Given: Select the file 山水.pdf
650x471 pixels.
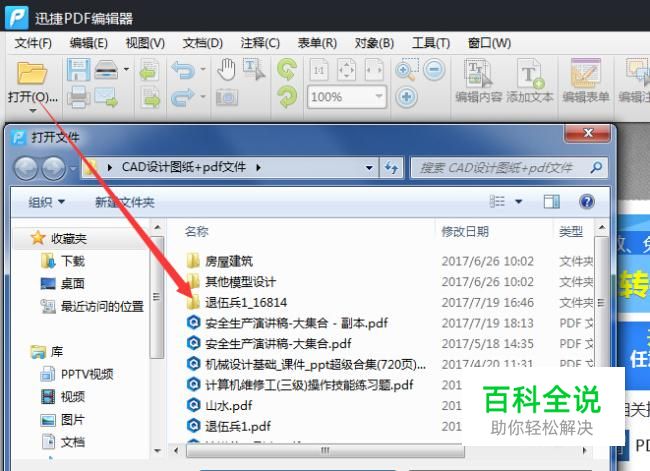Looking at the screenshot, I should [219, 405].
